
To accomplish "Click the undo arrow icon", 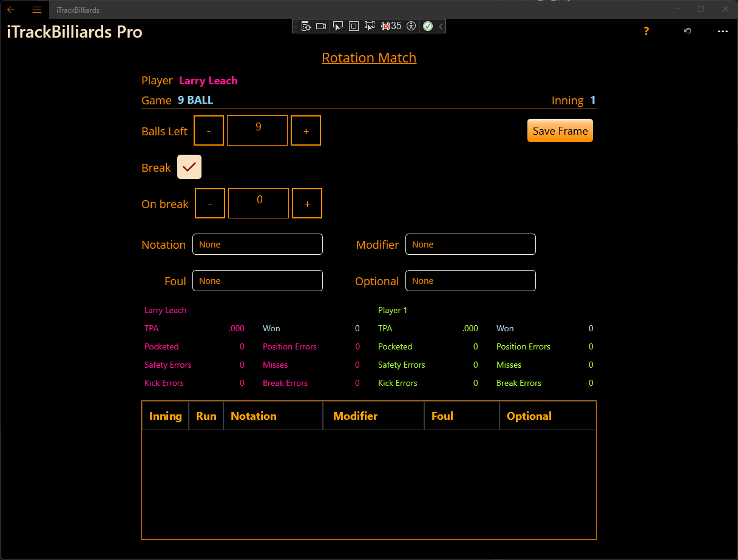I will point(688,31).
